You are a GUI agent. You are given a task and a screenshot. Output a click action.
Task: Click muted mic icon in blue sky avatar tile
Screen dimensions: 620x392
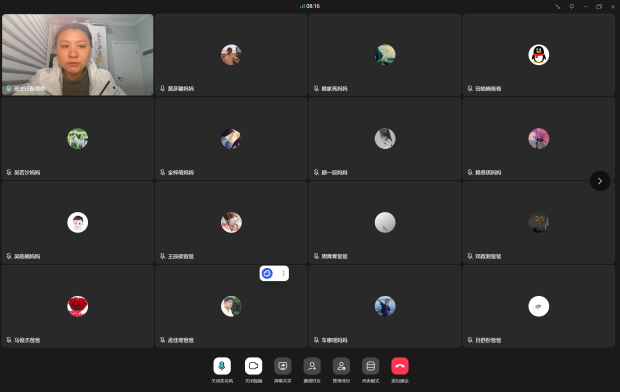pyautogui.click(x=316, y=340)
